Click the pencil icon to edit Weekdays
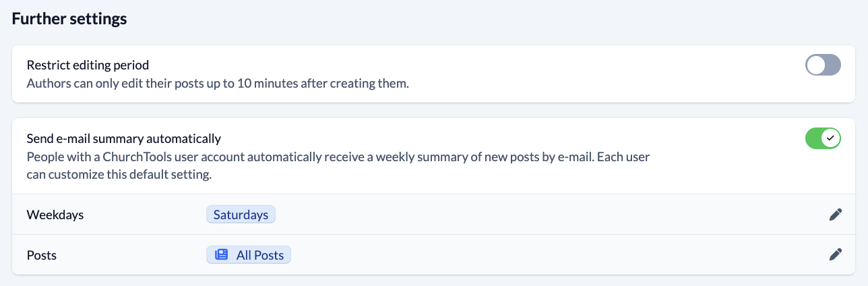The width and height of the screenshot is (868, 286). (836, 214)
